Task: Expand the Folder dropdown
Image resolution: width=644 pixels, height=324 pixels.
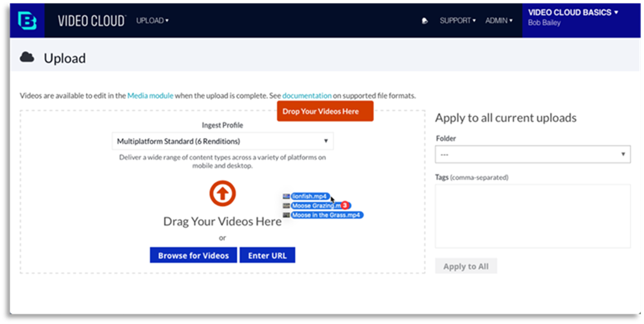Action: (x=532, y=154)
